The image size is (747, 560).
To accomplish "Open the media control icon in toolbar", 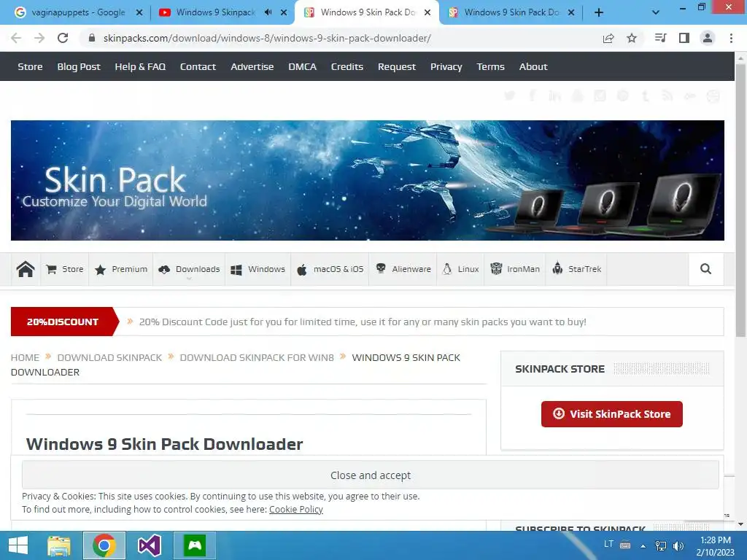I will (x=660, y=38).
